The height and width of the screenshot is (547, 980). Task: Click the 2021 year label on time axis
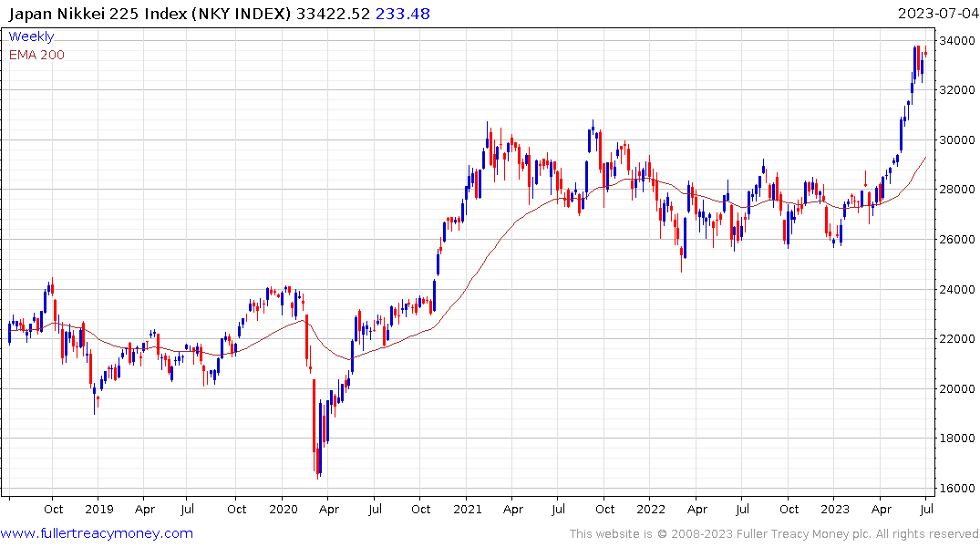468,509
